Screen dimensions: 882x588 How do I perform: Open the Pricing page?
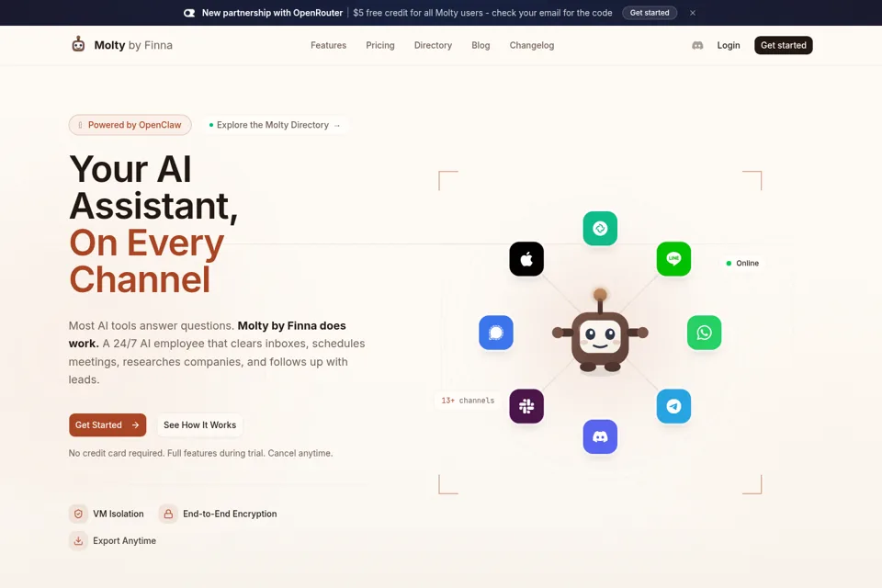click(x=380, y=46)
